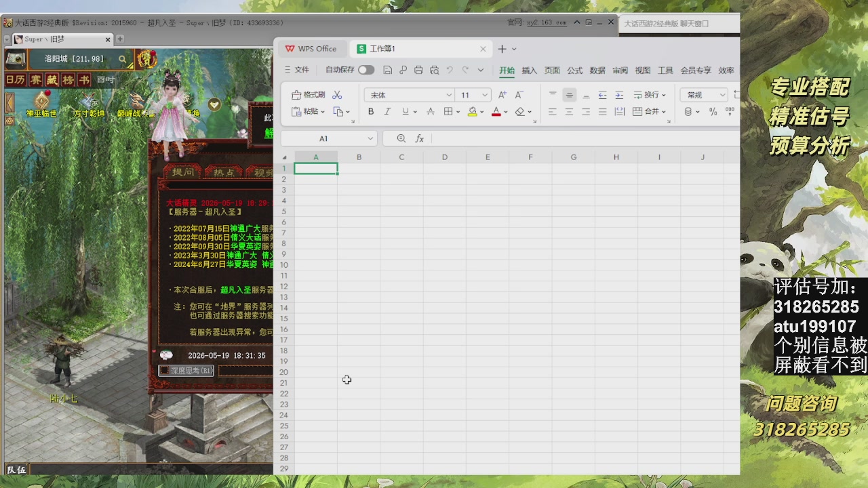
Task: Switch to the WPS Office home tab
Action: 311,49
